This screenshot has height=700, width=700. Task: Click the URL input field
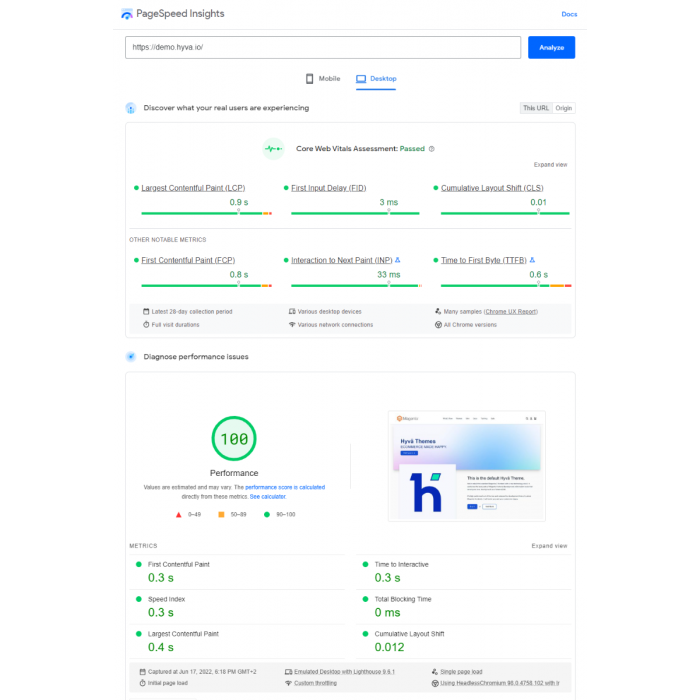click(x=323, y=47)
